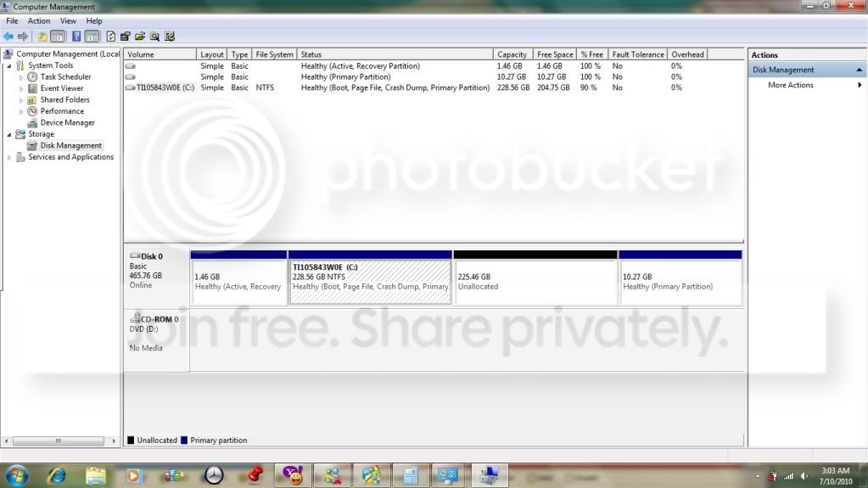This screenshot has height=488, width=868.
Task: Select Task Scheduler in the tree
Action: [65, 77]
